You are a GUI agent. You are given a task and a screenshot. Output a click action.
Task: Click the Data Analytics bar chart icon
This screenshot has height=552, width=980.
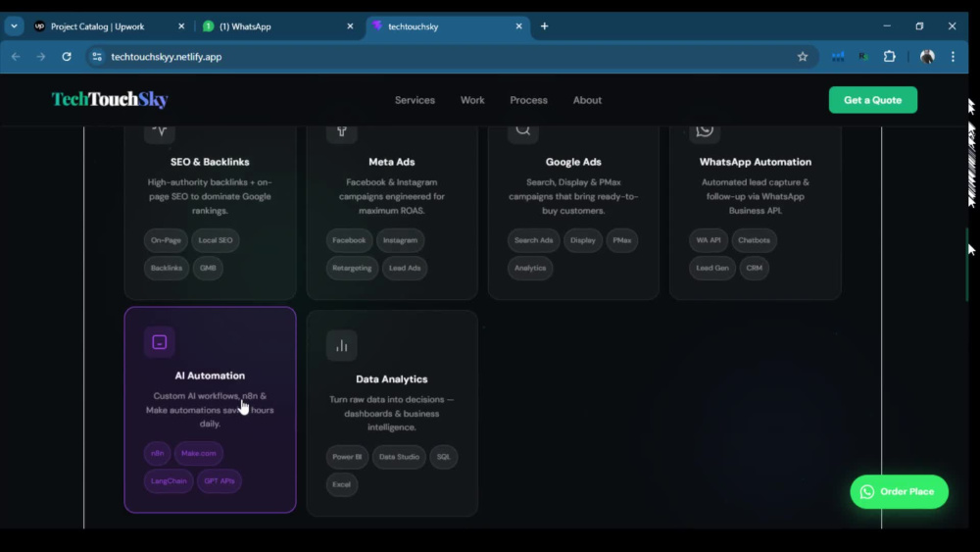click(342, 346)
